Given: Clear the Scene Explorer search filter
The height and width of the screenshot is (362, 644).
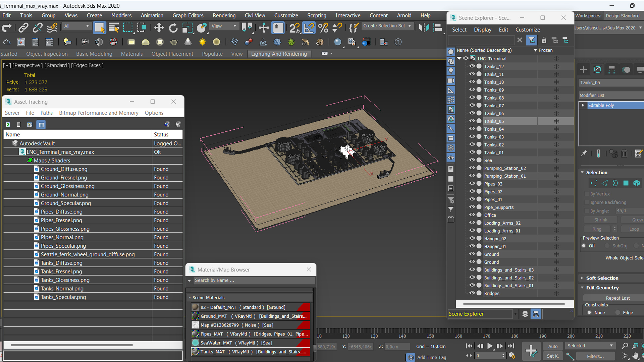Looking at the screenshot, I should (x=520, y=40).
